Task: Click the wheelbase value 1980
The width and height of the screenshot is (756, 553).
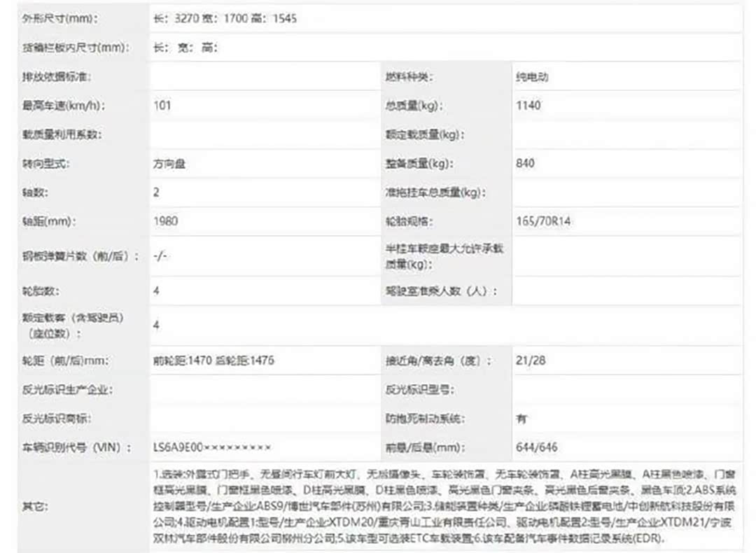Action: tap(165, 221)
